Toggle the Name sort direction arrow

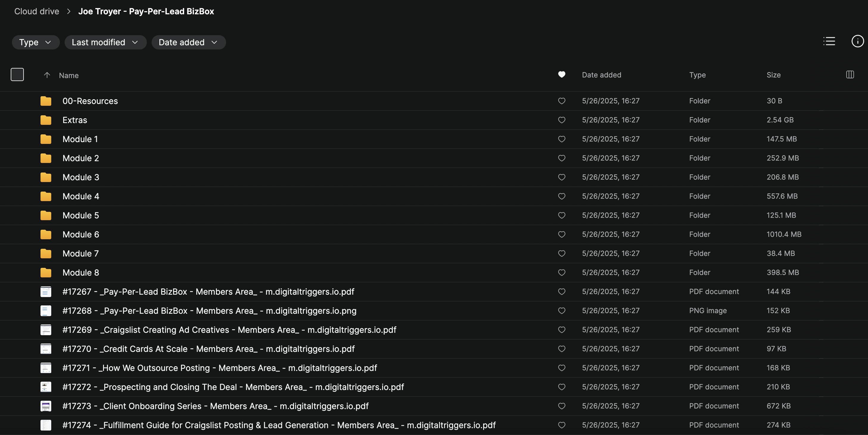click(47, 75)
